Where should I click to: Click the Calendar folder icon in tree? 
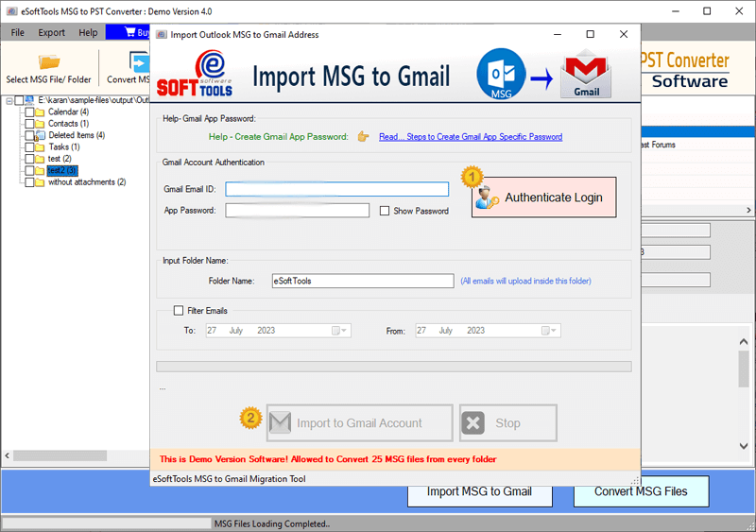(40, 112)
